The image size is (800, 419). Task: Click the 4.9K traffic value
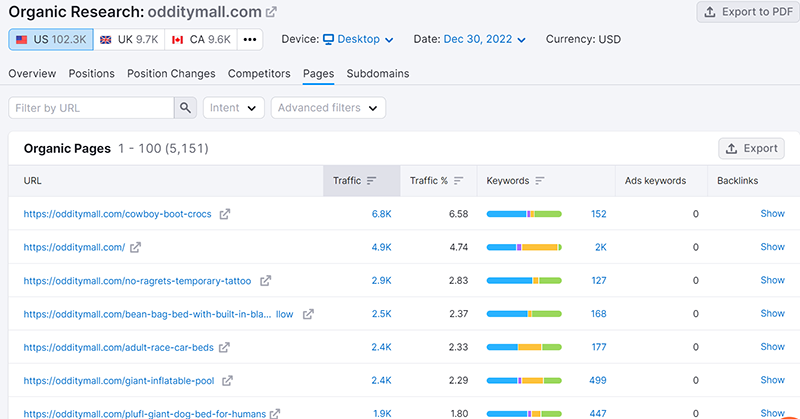click(x=382, y=248)
